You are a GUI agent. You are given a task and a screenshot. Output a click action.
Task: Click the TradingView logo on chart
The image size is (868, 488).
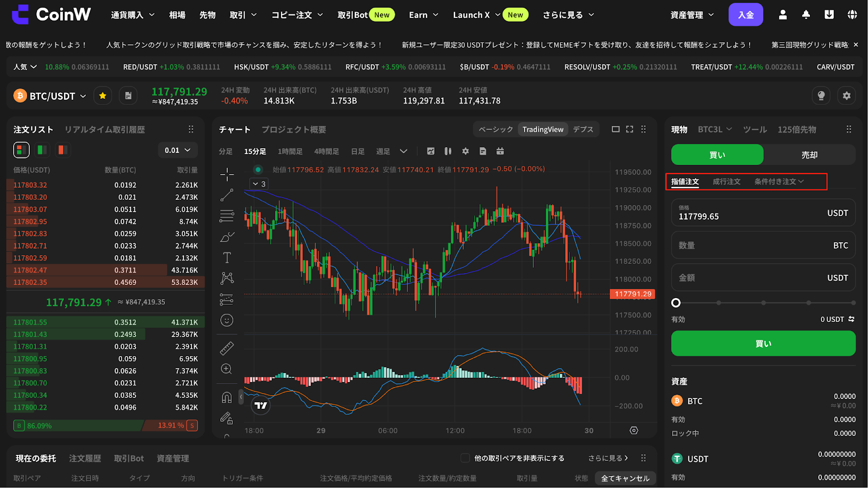pyautogui.click(x=261, y=405)
